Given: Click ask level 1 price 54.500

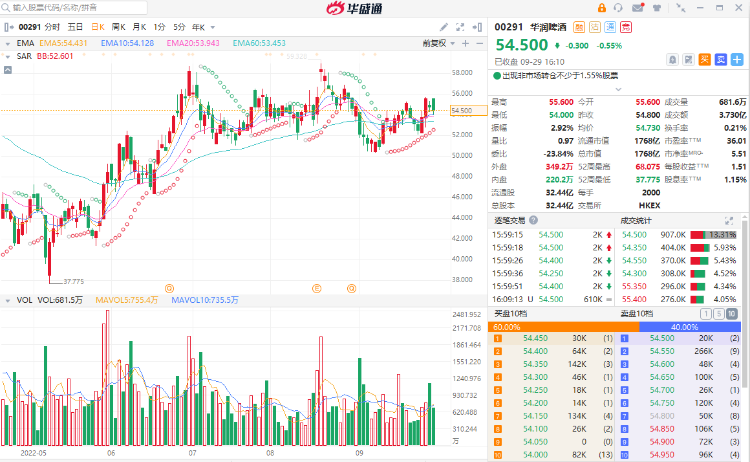Looking at the screenshot, I should (662, 338).
